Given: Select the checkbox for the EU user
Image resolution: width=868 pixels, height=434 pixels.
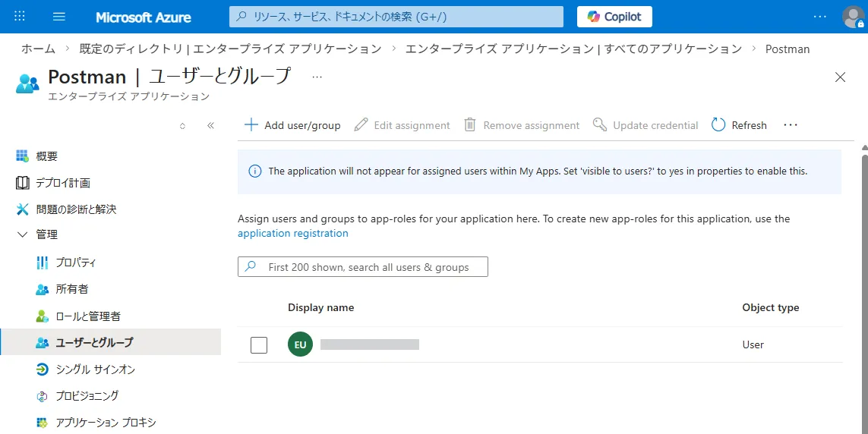Looking at the screenshot, I should pos(259,345).
